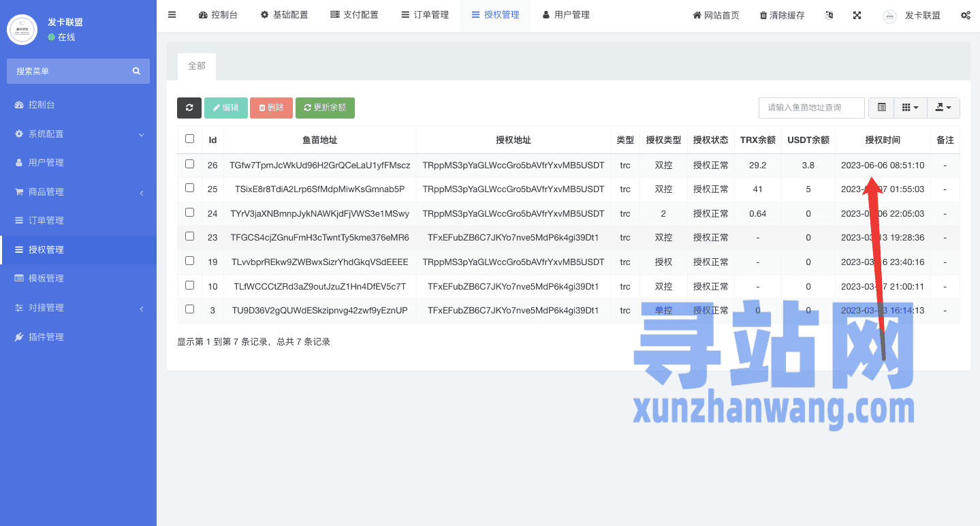Open 订单管理 in top navigation

425,15
